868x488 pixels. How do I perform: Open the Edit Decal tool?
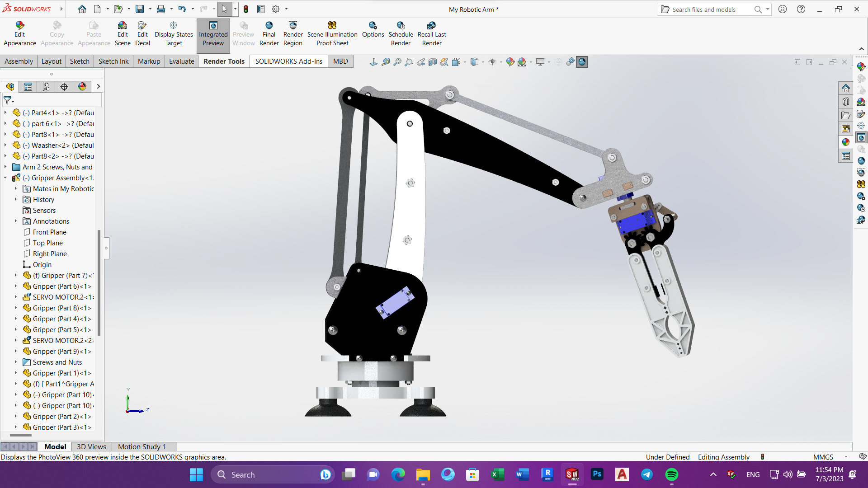point(142,34)
